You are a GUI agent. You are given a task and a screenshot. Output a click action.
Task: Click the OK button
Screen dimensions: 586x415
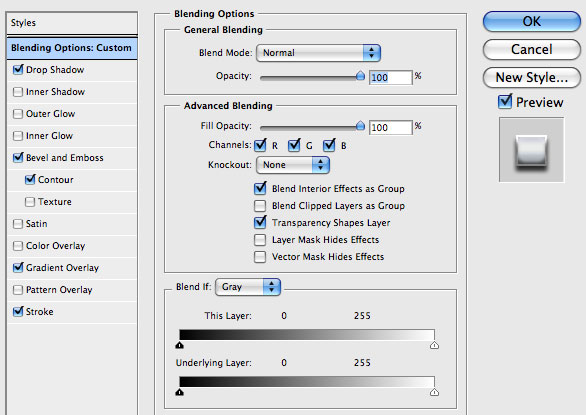click(531, 21)
